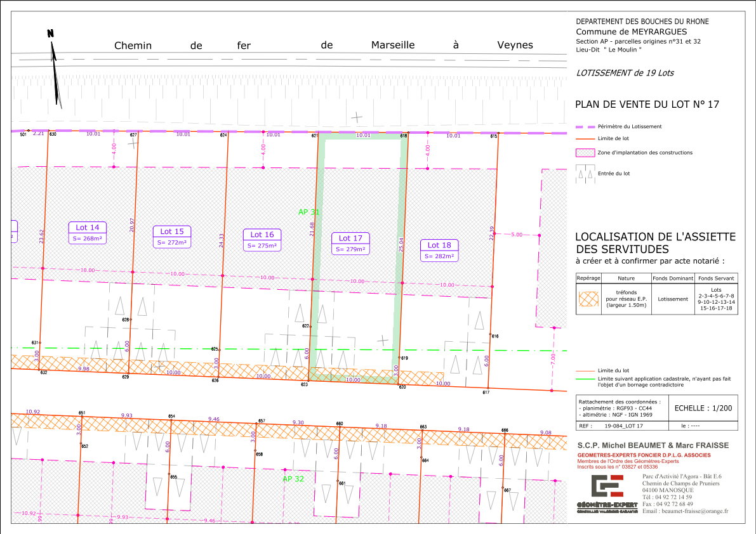Click the Lot 18 label box
This screenshot has height=534, width=756.
coord(439,250)
